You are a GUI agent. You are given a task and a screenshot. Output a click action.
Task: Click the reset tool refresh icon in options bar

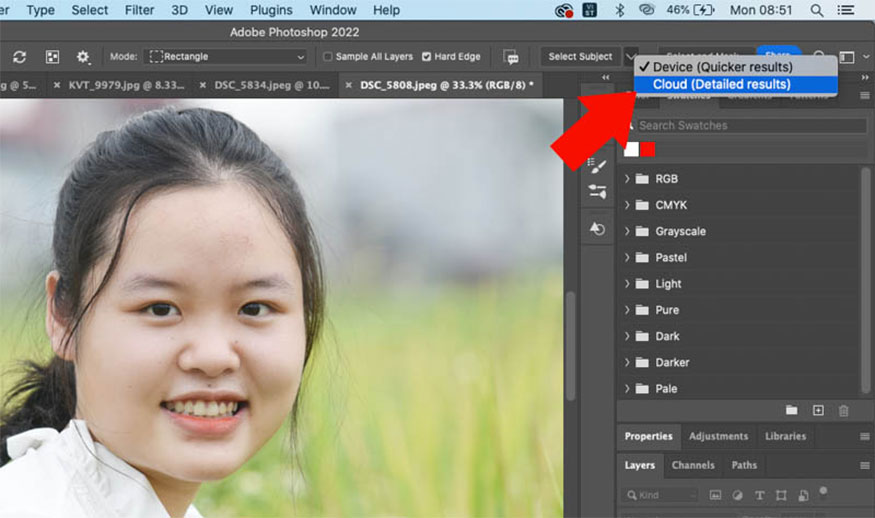point(20,57)
